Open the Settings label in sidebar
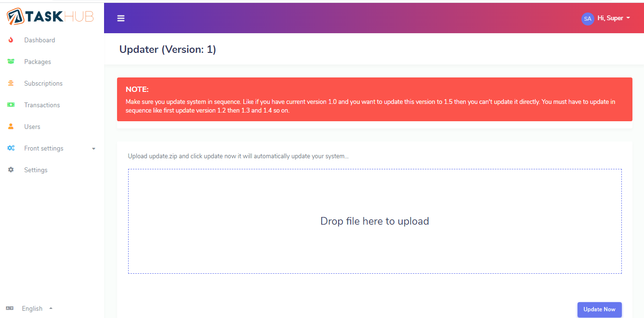Image resolution: width=644 pixels, height=318 pixels. (36, 170)
